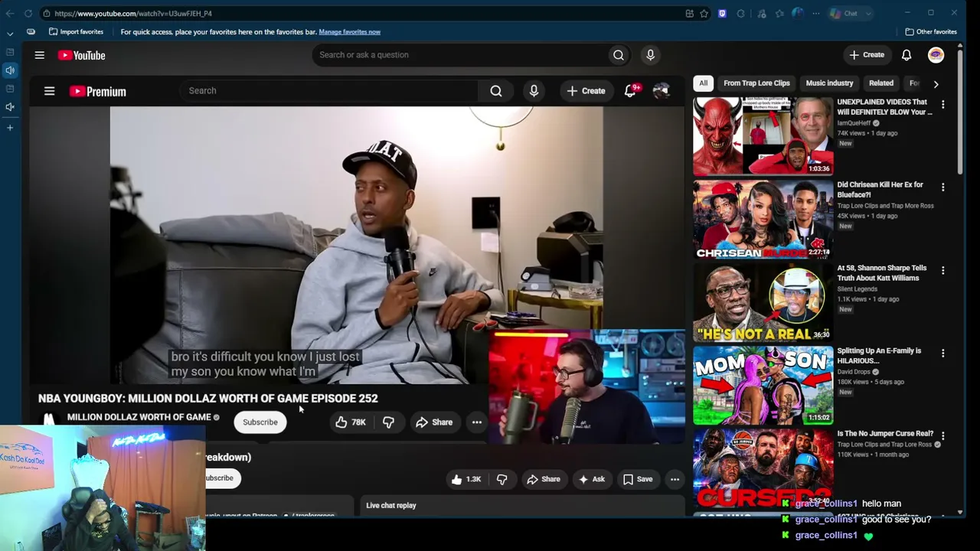Unmute the muted tab in the vertical sidebar
980x551 pixels.
10,107
